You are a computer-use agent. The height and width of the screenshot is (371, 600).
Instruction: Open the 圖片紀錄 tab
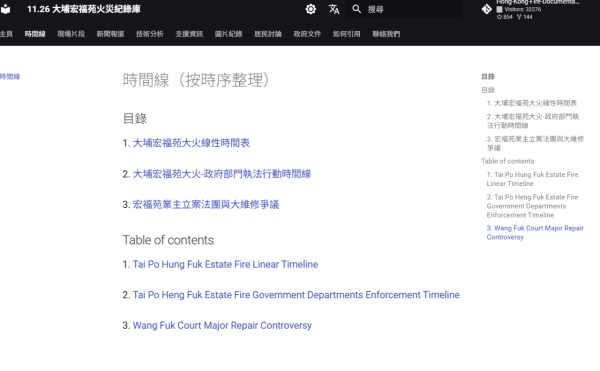point(228,34)
